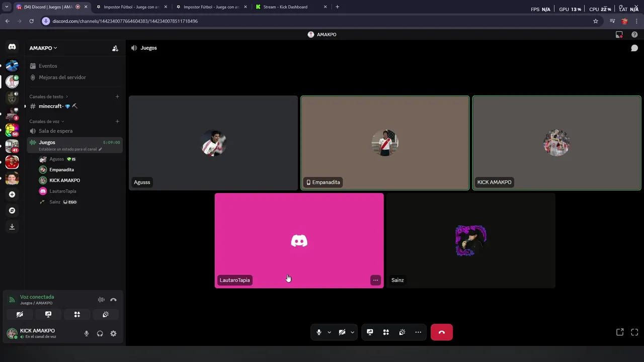Open the browser three-dot menu
The height and width of the screenshot is (362, 644).
pos(636,21)
